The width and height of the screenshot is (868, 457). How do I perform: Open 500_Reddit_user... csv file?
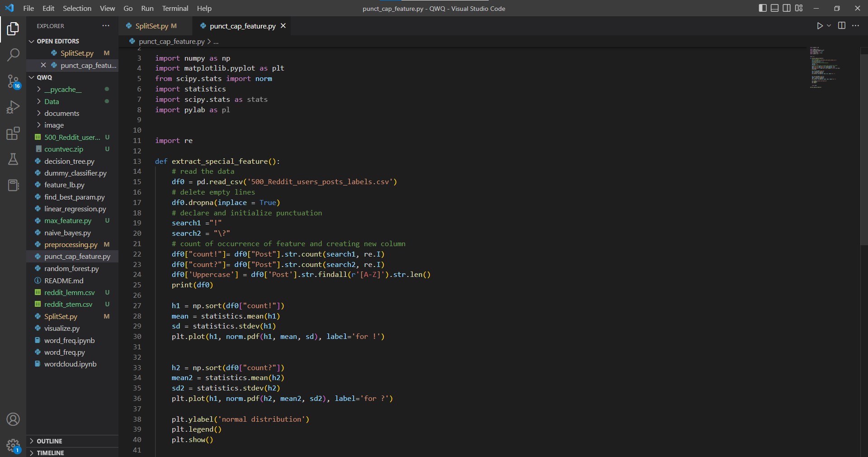[x=72, y=137]
